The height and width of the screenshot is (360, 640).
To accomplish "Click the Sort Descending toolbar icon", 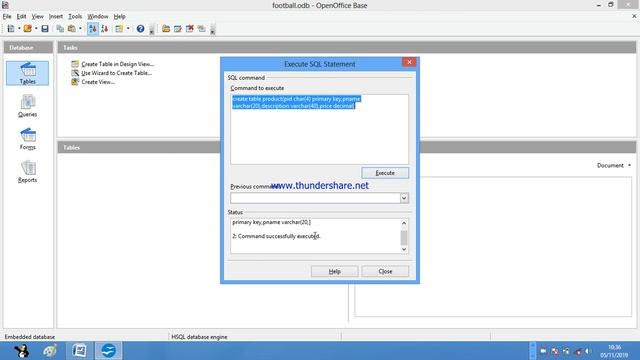I will click(x=104, y=29).
